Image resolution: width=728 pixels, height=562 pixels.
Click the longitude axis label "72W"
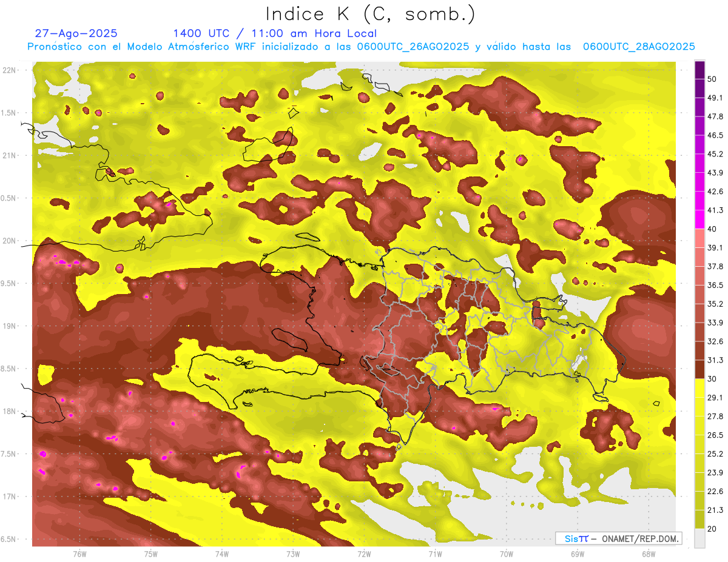click(x=364, y=554)
